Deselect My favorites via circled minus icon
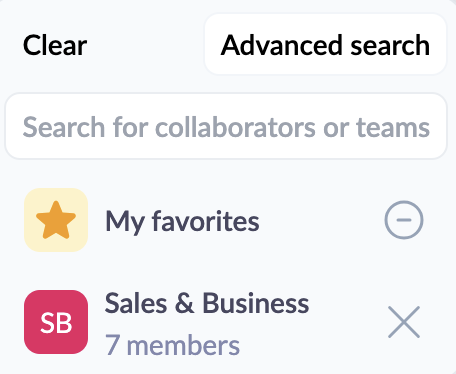Image resolution: width=456 pixels, height=374 pixels. coord(404,220)
